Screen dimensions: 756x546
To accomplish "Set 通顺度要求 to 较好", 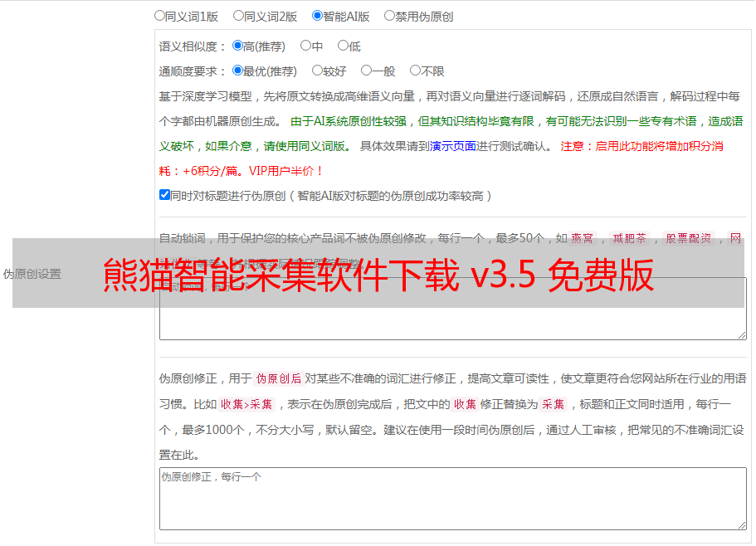I will [x=317, y=71].
